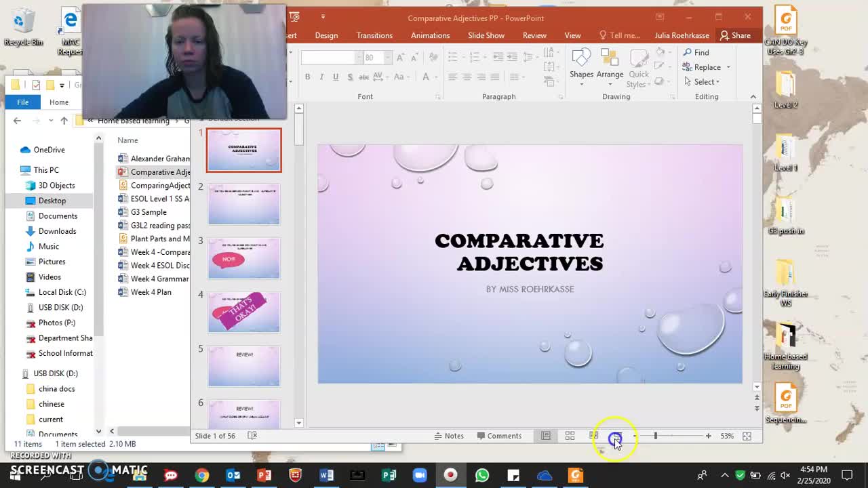The width and height of the screenshot is (868, 488).
Task: Zoom out with minus button
Action: 634,436
